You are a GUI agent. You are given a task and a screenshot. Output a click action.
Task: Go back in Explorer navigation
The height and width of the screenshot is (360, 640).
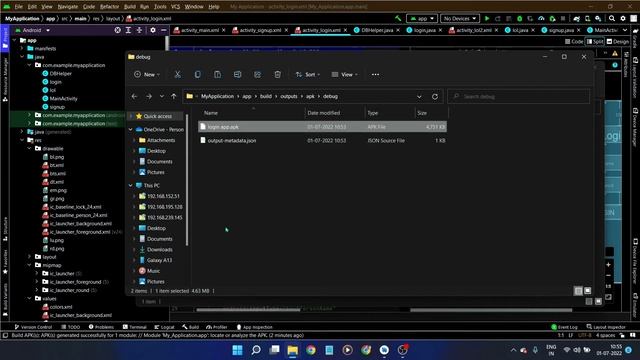[134, 96]
